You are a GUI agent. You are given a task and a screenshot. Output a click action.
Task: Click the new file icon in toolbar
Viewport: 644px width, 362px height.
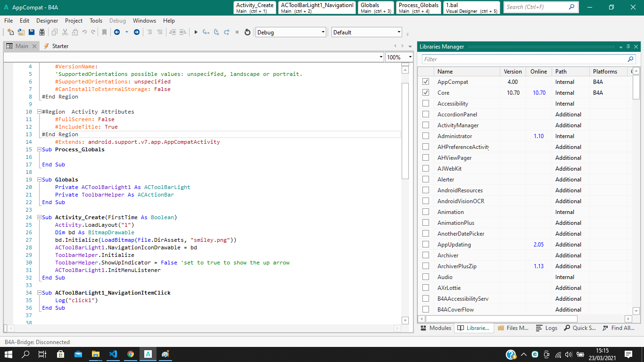coord(11,32)
